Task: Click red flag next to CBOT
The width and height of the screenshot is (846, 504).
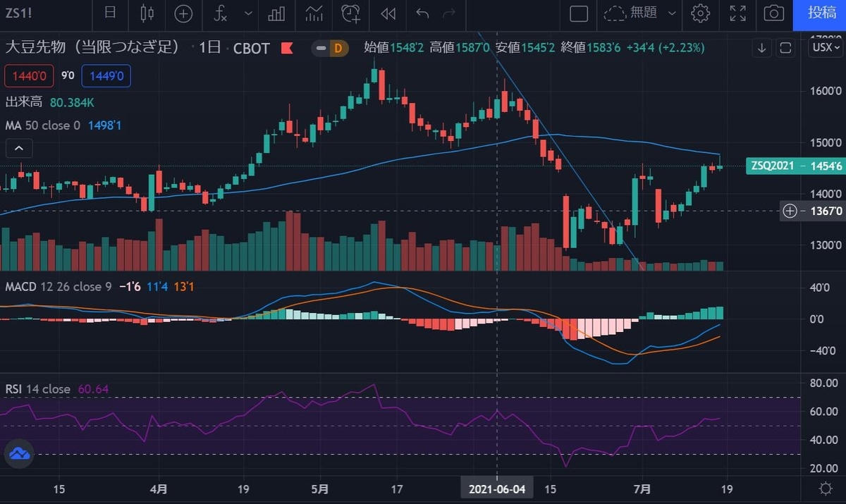Action: (x=287, y=48)
